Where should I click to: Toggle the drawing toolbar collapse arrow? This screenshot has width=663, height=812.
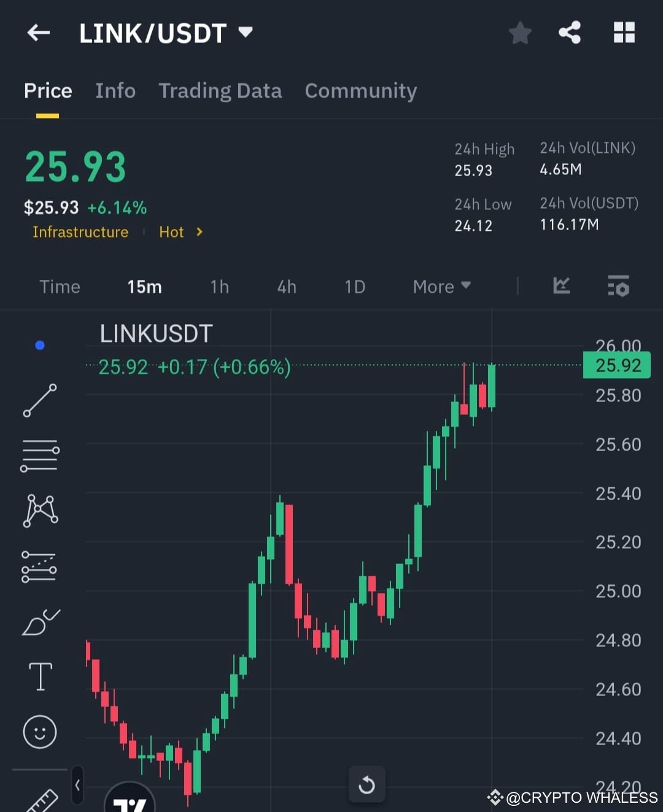point(77,784)
